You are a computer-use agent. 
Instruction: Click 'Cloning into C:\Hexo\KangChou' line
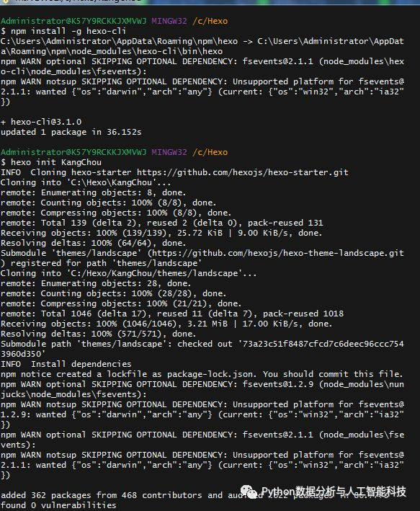pyautogui.click(x=86, y=182)
